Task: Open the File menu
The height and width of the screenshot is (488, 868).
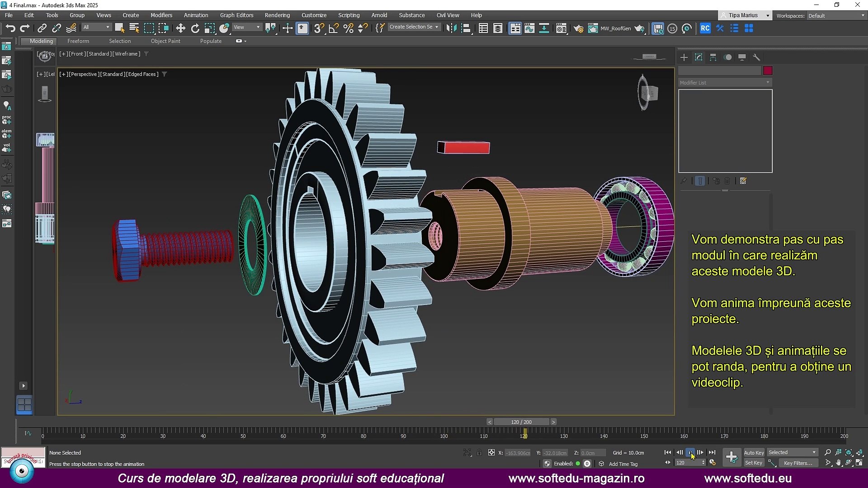Action: point(9,15)
